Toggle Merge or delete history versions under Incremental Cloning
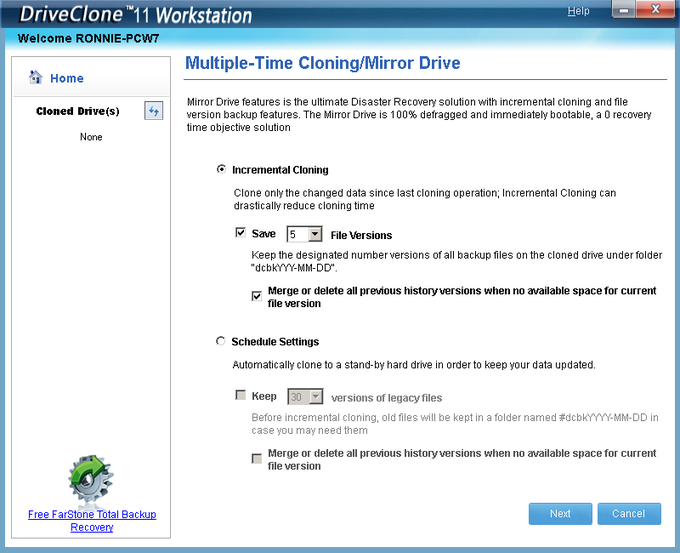This screenshot has height=553, width=680. 258,296
